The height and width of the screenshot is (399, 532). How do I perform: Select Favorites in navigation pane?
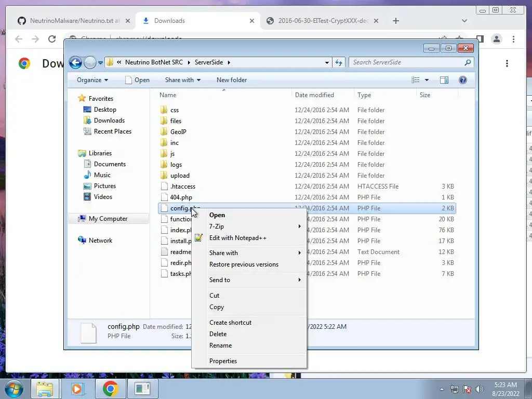coord(101,99)
